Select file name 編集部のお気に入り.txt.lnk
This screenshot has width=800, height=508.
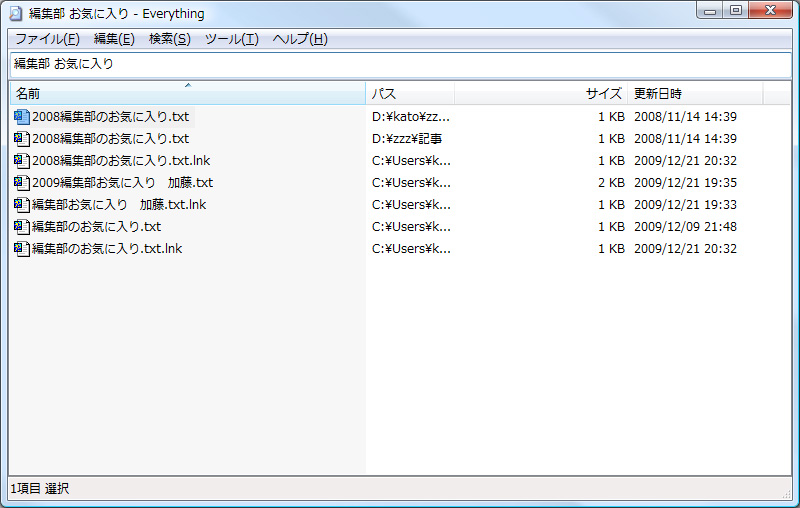pos(107,248)
